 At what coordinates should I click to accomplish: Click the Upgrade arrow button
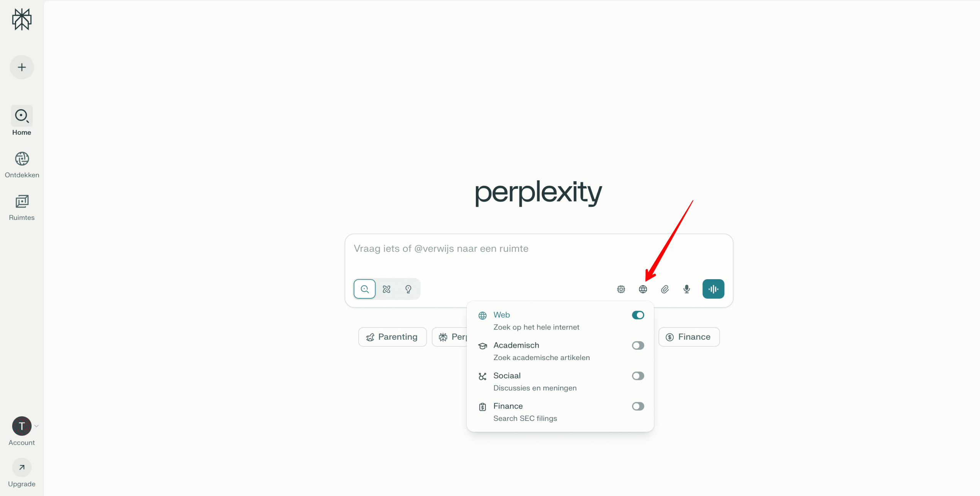(x=22, y=467)
